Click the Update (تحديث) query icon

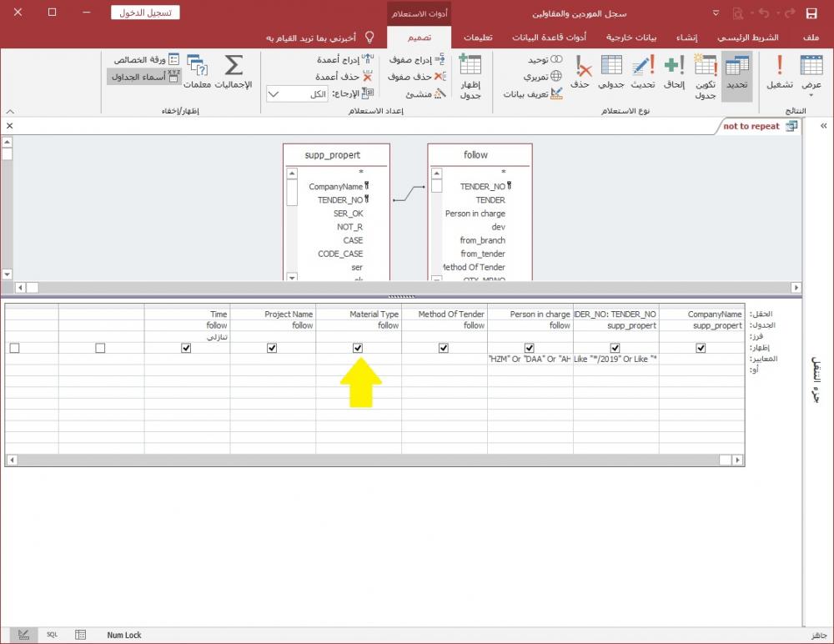click(642, 73)
